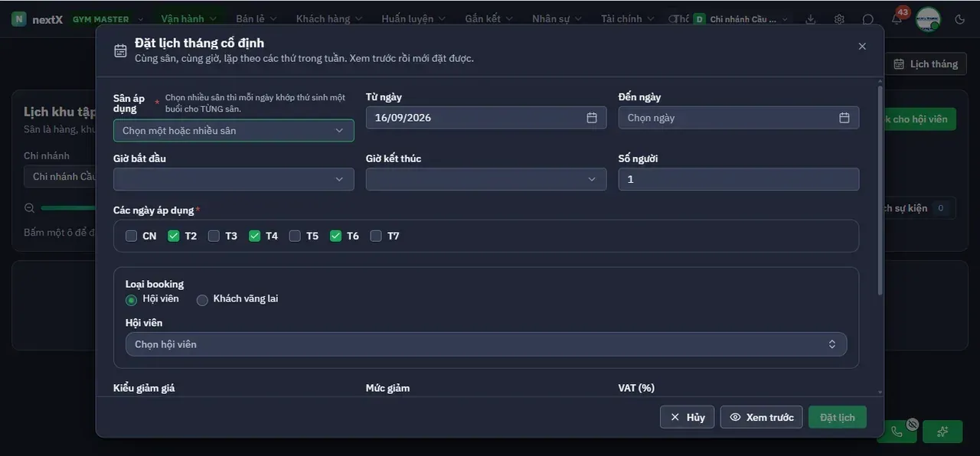This screenshot has width=980, height=456.
Task: Uncheck the T2 day checkbox
Action: point(174,236)
